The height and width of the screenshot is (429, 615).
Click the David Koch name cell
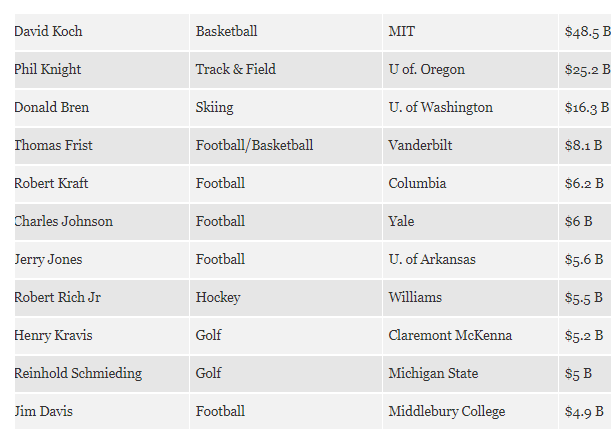(102, 32)
